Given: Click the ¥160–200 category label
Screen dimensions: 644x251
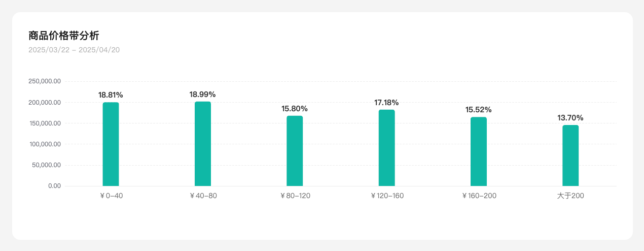Looking at the screenshot, I should pos(479,196).
